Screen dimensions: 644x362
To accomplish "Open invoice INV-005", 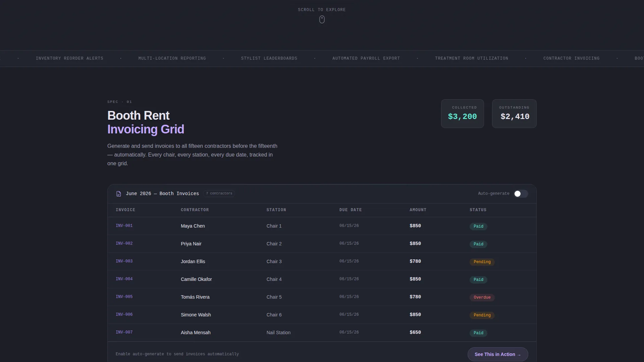I will [124, 297].
